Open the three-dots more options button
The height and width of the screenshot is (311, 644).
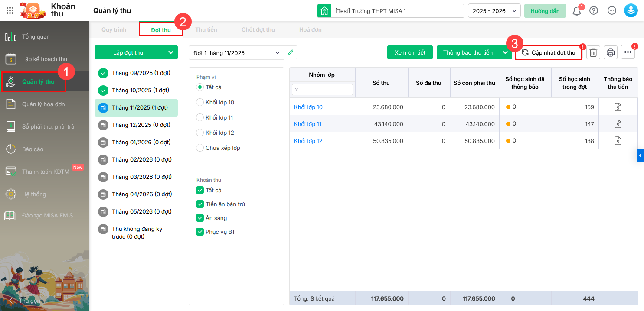coord(628,52)
